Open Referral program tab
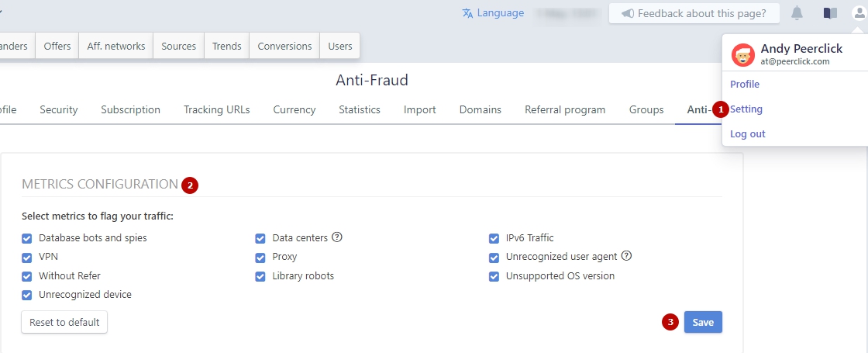 (x=565, y=109)
